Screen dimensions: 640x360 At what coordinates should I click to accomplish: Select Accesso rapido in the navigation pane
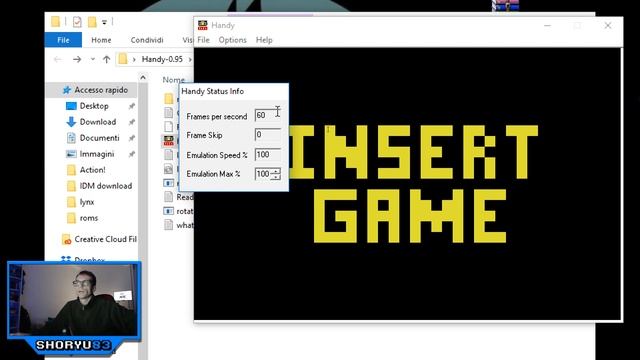coord(101,90)
